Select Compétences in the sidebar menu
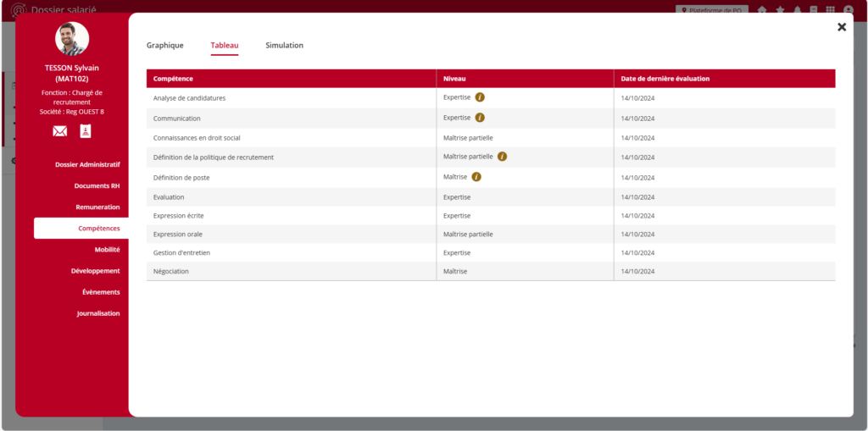The height and width of the screenshot is (431, 868). pyautogui.click(x=98, y=228)
